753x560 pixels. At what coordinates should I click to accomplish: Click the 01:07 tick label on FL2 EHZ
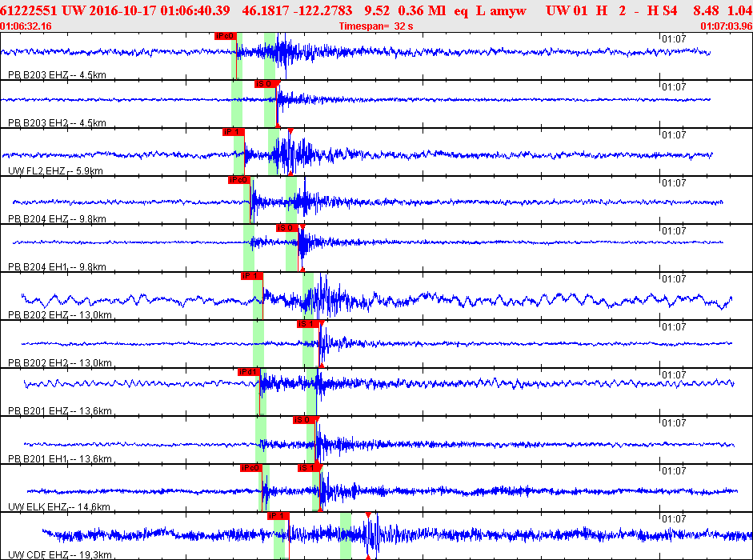point(675,135)
